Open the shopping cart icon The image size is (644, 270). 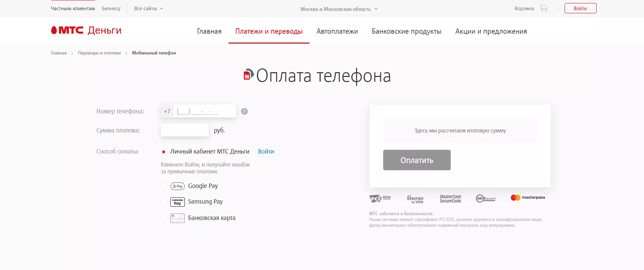coord(544,8)
